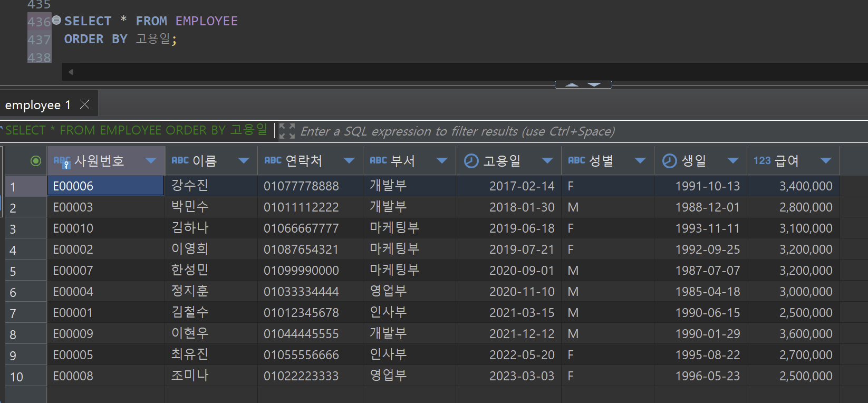Image resolution: width=868 pixels, height=403 pixels.
Task: Focus the SQL filter expression field
Action: 457,131
